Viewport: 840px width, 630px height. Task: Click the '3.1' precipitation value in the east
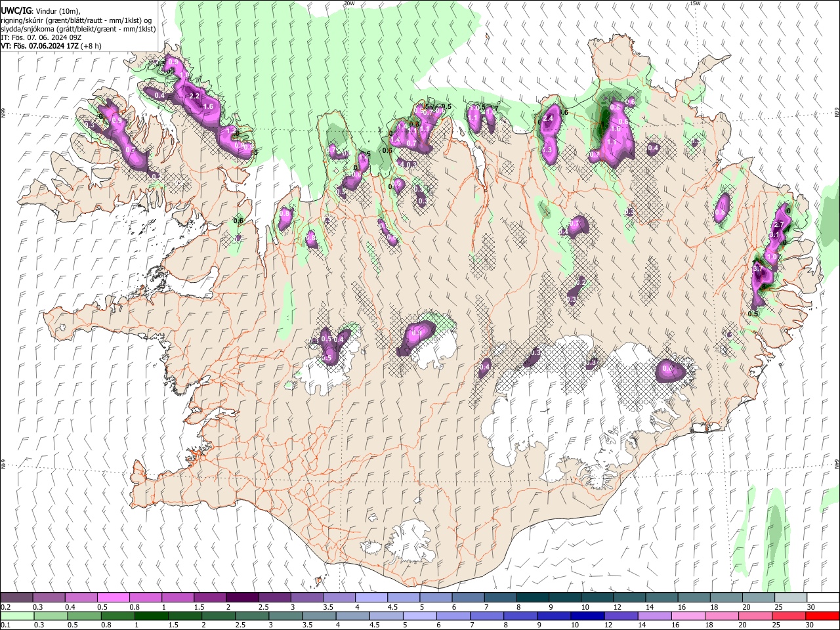point(774,235)
